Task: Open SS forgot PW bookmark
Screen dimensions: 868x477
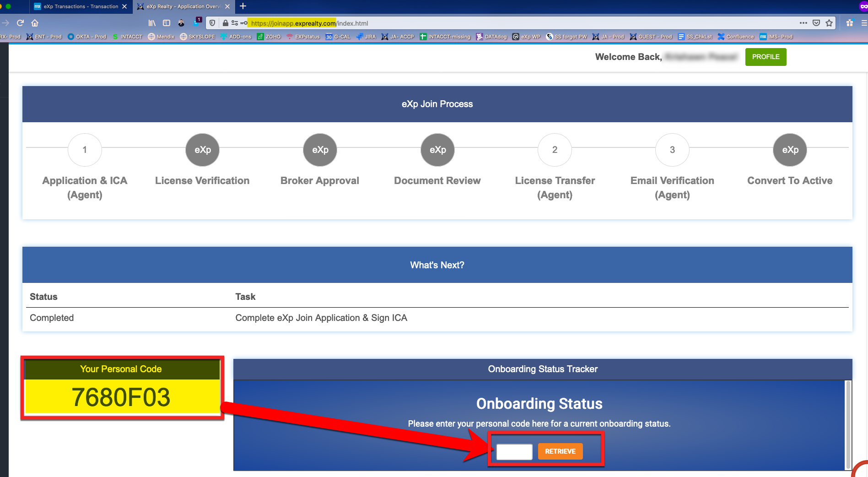Action: pyautogui.click(x=566, y=37)
